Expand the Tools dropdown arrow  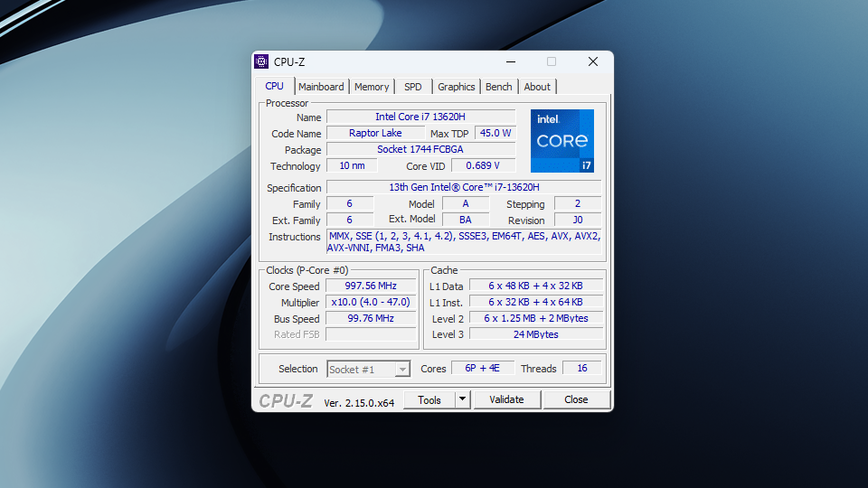click(x=462, y=399)
